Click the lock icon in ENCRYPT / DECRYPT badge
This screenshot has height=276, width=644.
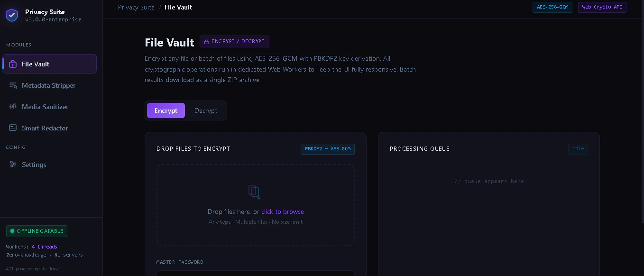pyautogui.click(x=206, y=42)
